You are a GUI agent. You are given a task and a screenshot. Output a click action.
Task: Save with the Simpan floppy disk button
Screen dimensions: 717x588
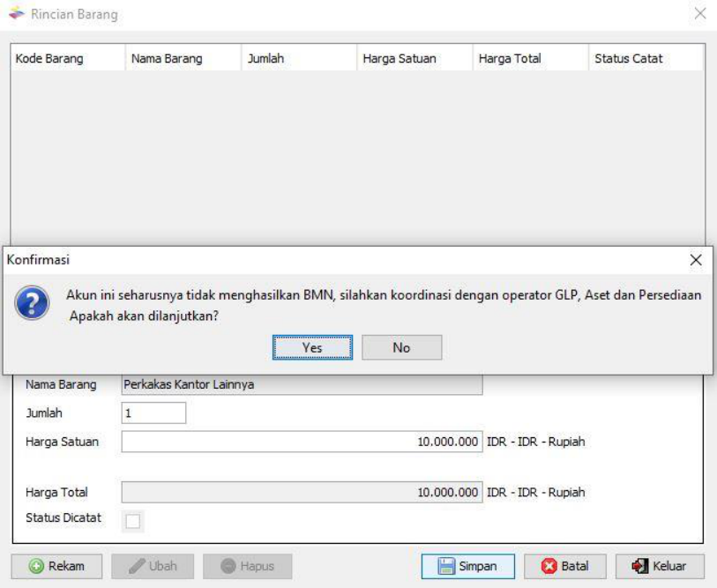click(x=467, y=566)
